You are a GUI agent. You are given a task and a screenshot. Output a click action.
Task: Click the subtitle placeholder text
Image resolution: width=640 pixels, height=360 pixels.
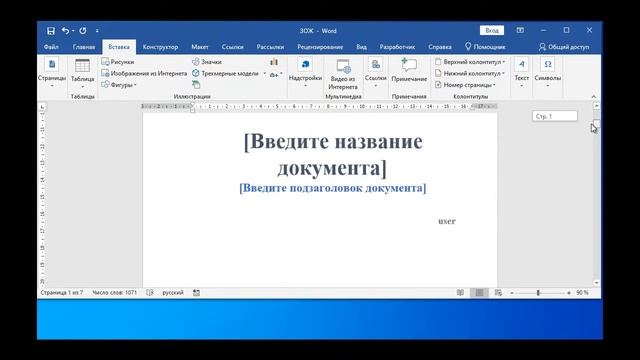click(333, 188)
